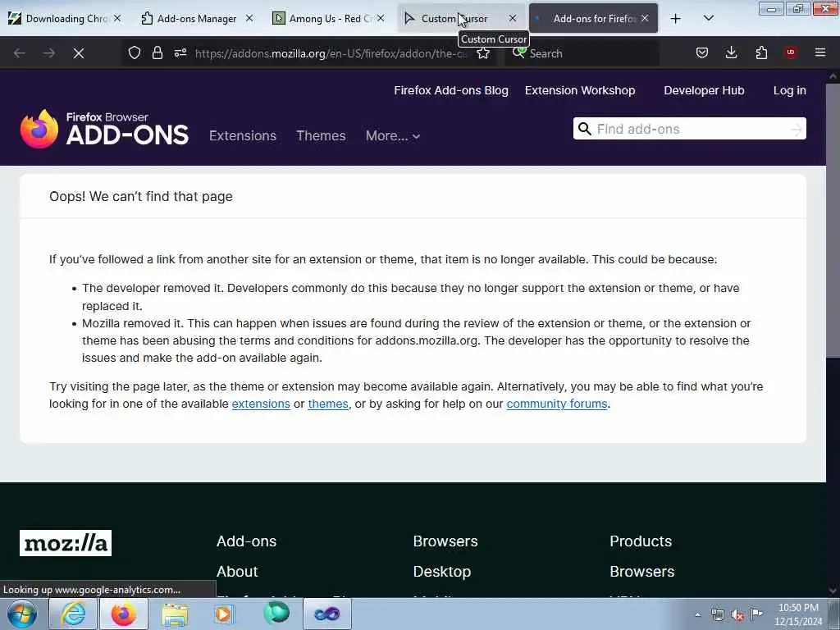Viewport: 840px width, 630px height.
Task: Close the Among Us - Red tab
Action: click(381, 19)
